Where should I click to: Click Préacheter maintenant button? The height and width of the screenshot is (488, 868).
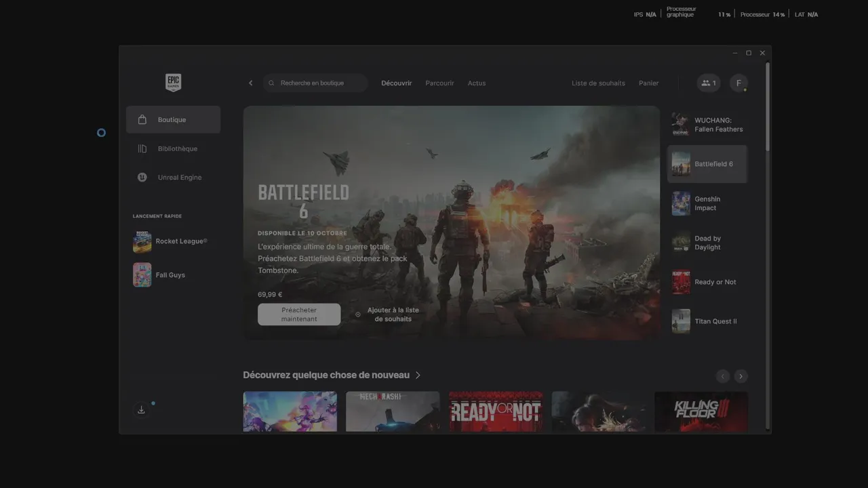(x=299, y=314)
